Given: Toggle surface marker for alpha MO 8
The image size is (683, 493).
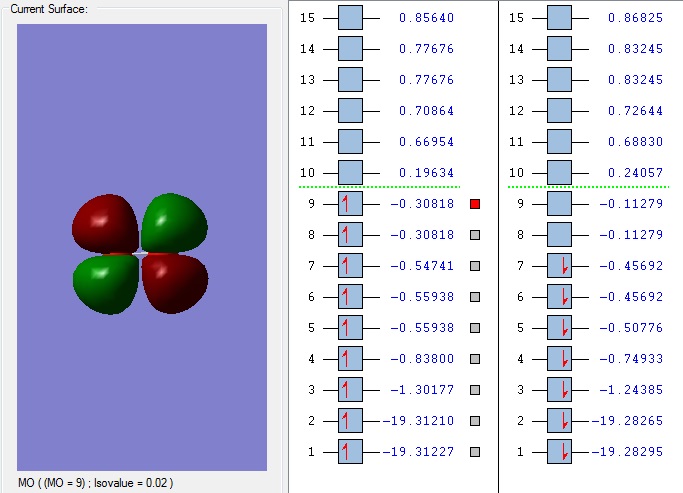Looking at the screenshot, I should (x=475, y=235).
